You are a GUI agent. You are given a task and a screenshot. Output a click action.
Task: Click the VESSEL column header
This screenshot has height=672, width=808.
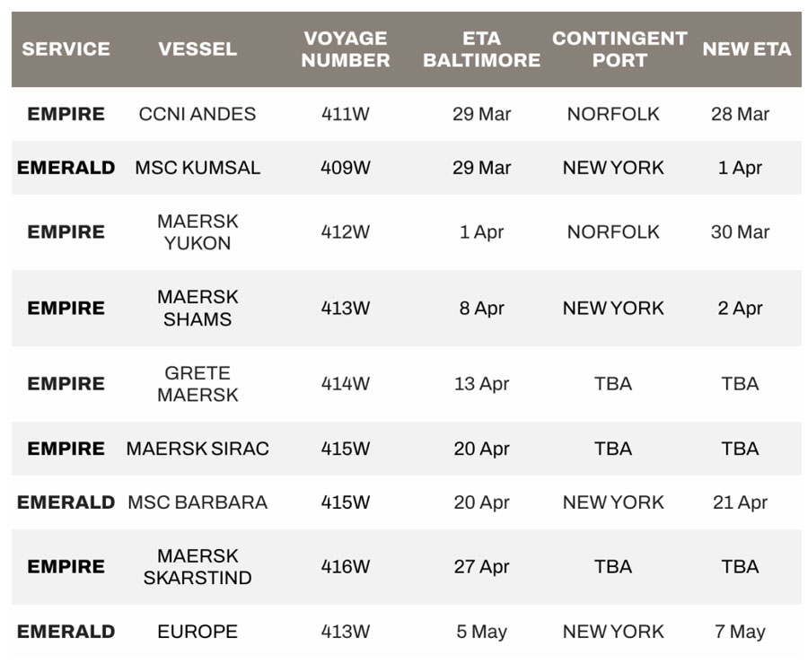pos(198,49)
